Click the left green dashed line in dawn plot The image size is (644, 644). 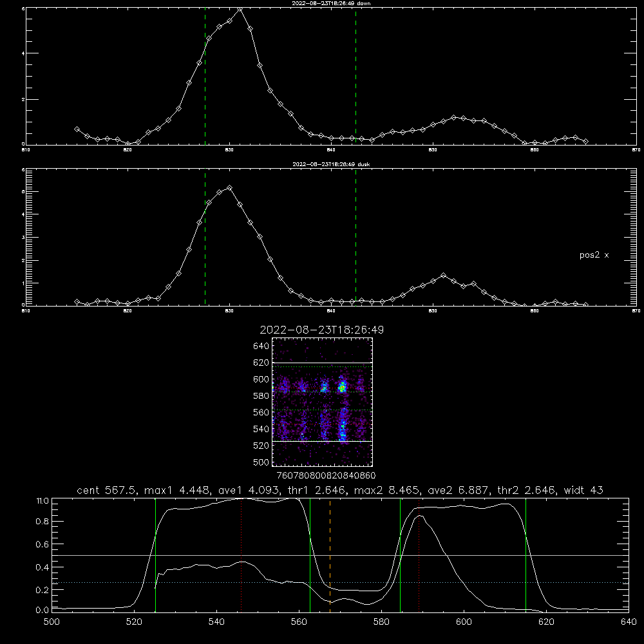tap(205, 76)
